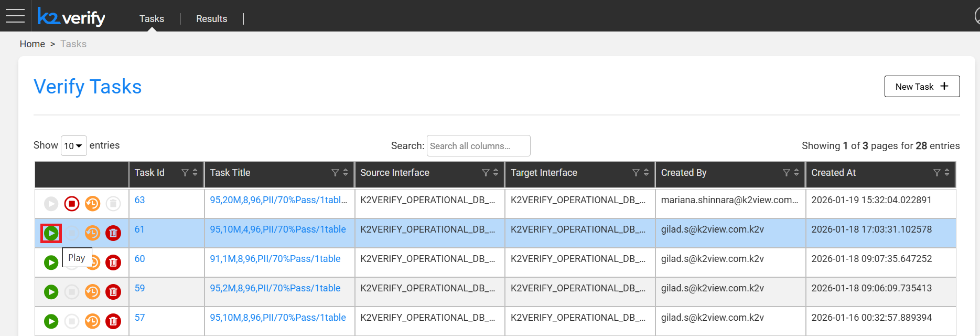The height and width of the screenshot is (336, 980).
Task: Open history for task 57
Action: pos(93,321)
